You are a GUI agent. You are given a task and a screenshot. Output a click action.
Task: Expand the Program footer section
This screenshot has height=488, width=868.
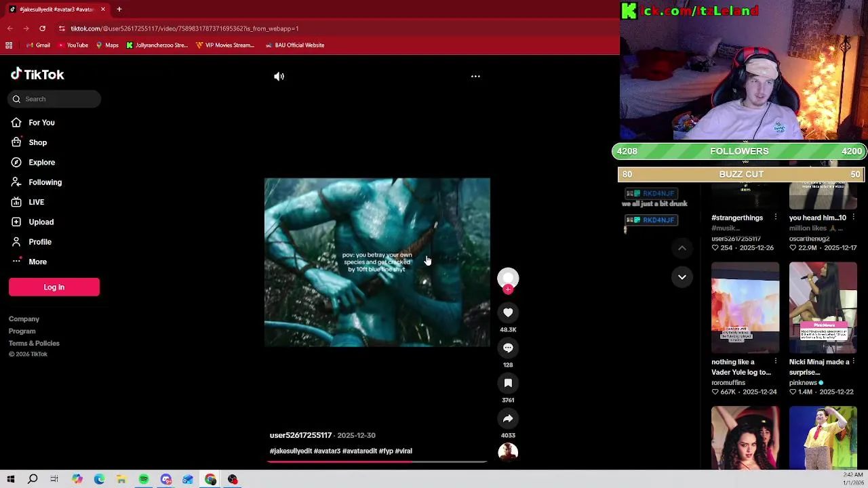point(22,331)
